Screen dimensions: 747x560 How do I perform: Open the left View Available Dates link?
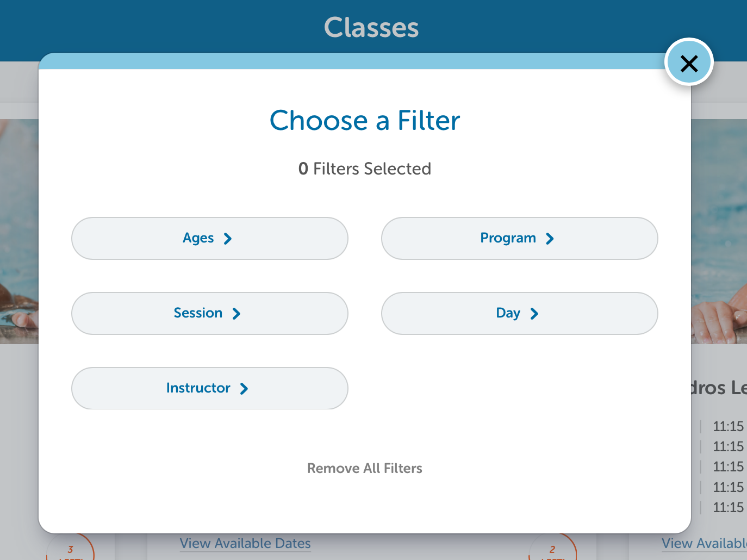pos(245,544)
